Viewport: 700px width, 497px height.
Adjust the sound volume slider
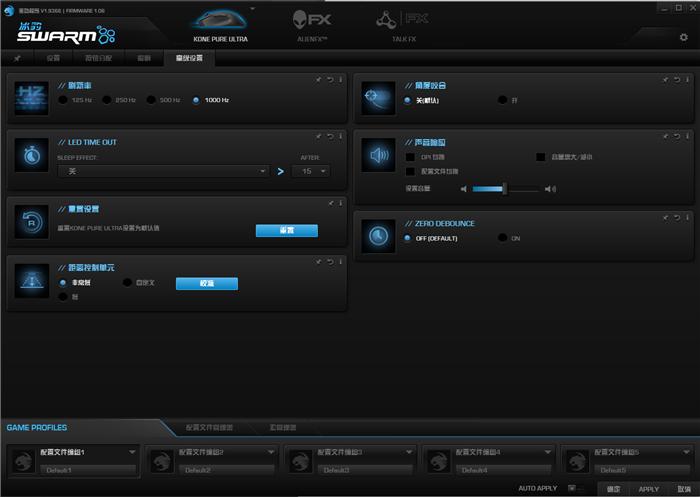(x=504, y=189)
